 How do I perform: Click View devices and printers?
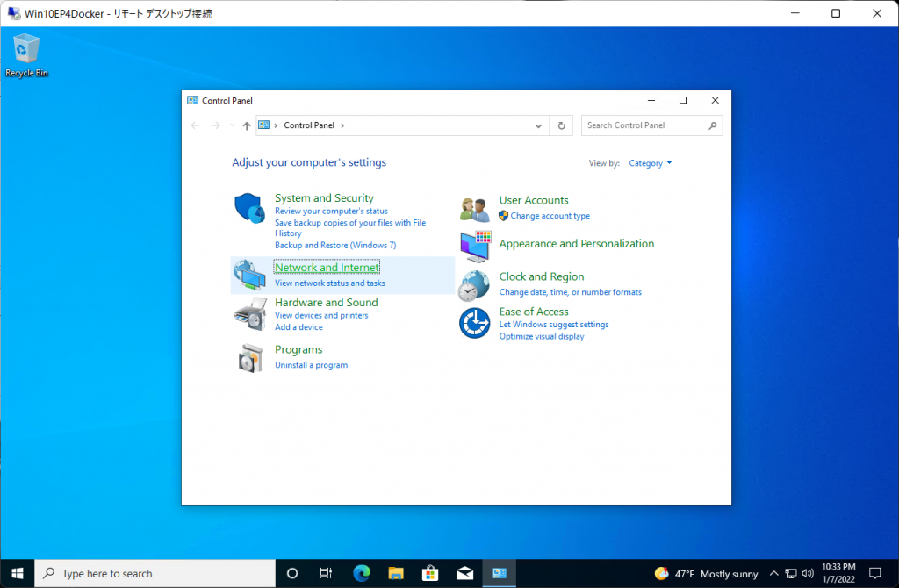coord(321,315)
